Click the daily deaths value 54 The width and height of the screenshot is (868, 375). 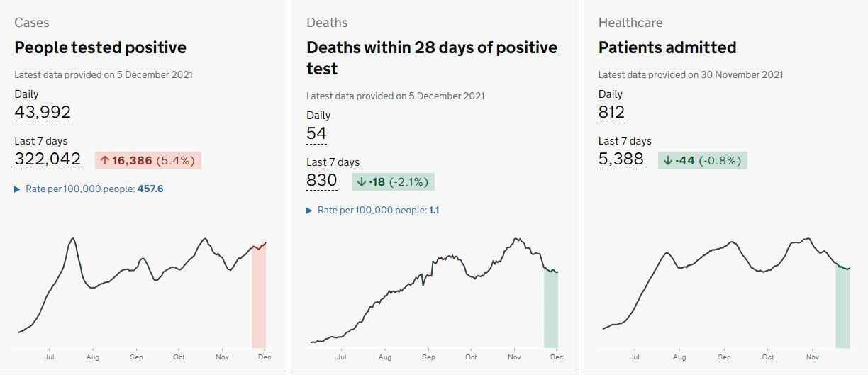pos(316,133)
